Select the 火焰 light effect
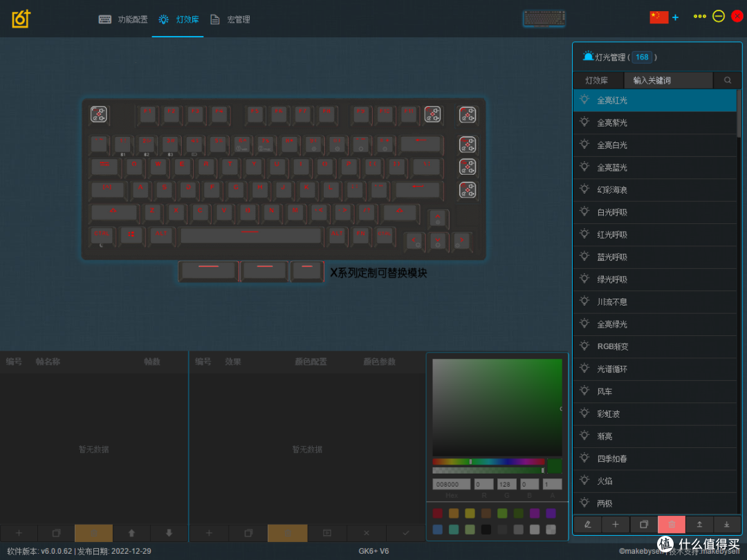Screen dimensions: 747x560 tap(654, 481)
